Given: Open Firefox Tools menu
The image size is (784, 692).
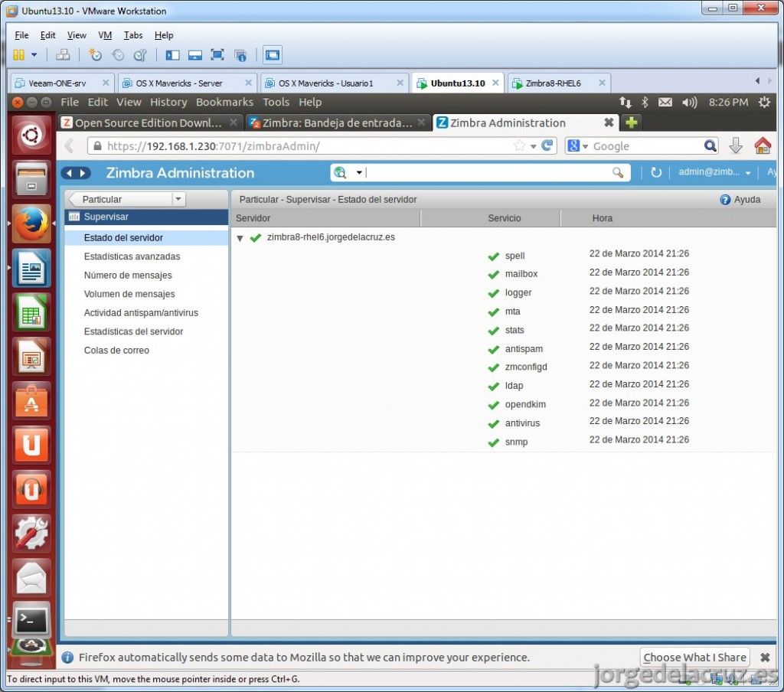Looking at the screenshot, I should pos(276,102).
